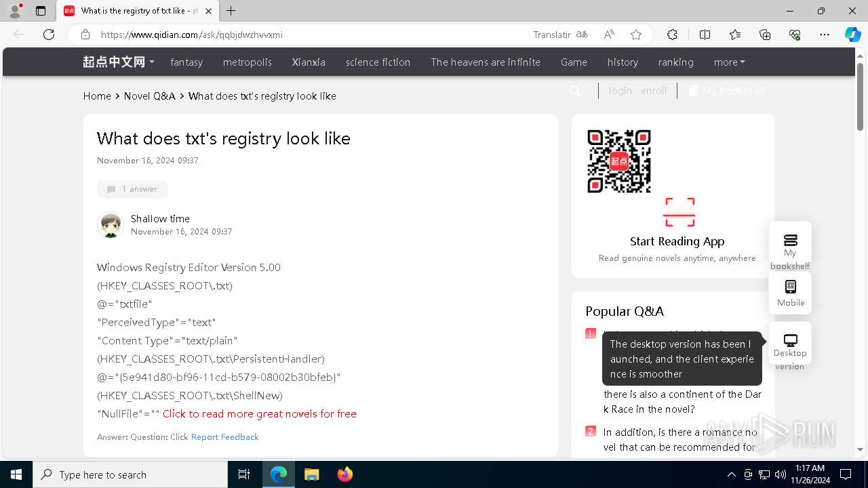The width and height of the screenshot is (868, 488).
Task: Click the site search magnifier icon
Action: 576,91
